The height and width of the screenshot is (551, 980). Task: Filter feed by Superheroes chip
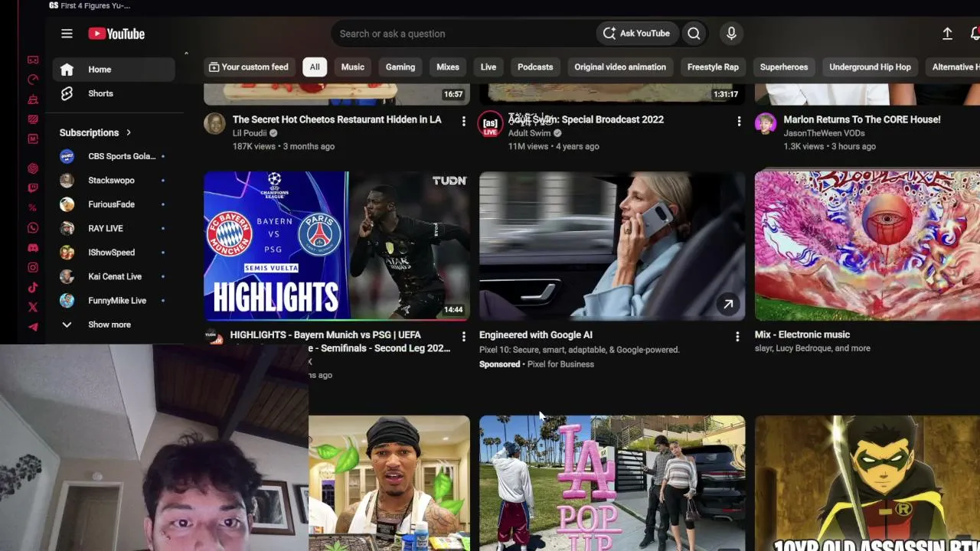(x=784, y=67)
